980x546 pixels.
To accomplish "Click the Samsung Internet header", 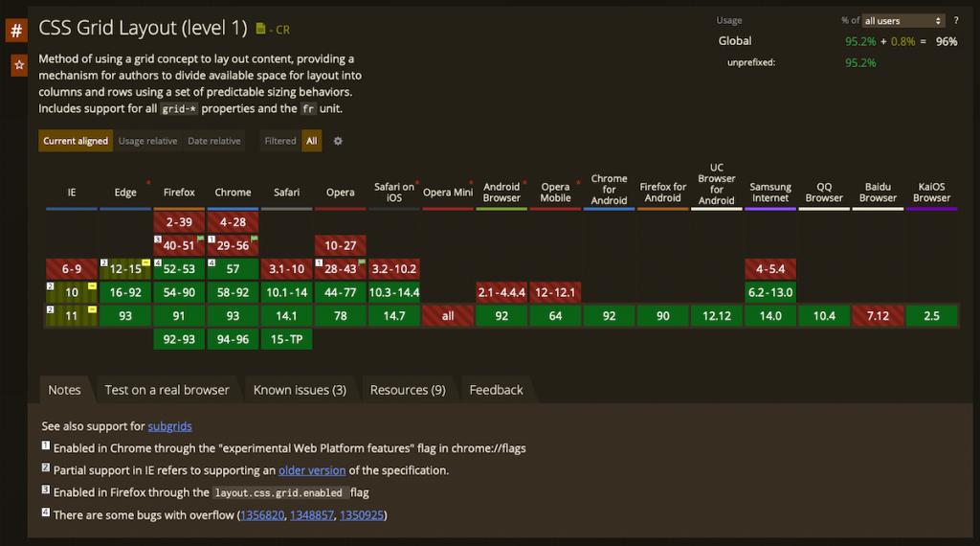I will [770, 193].
